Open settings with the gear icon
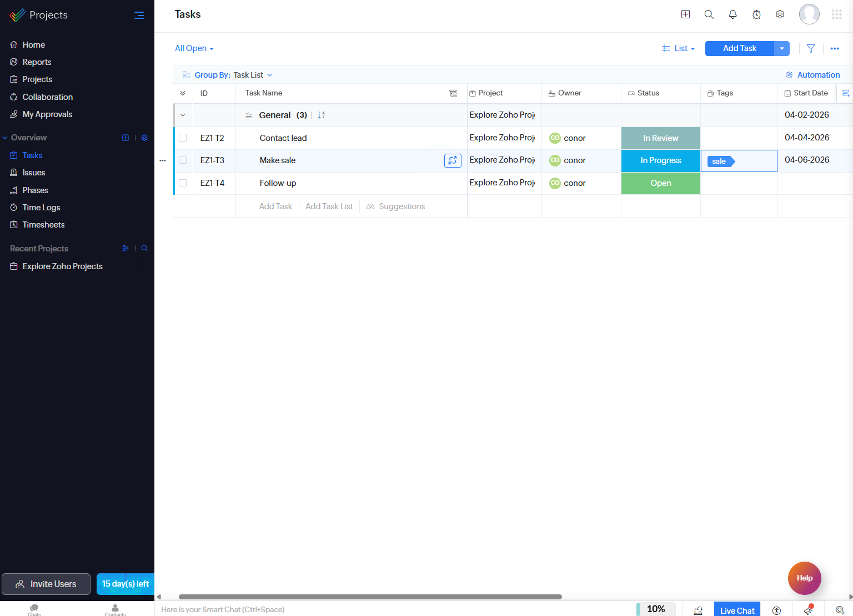 click(780, 14)
